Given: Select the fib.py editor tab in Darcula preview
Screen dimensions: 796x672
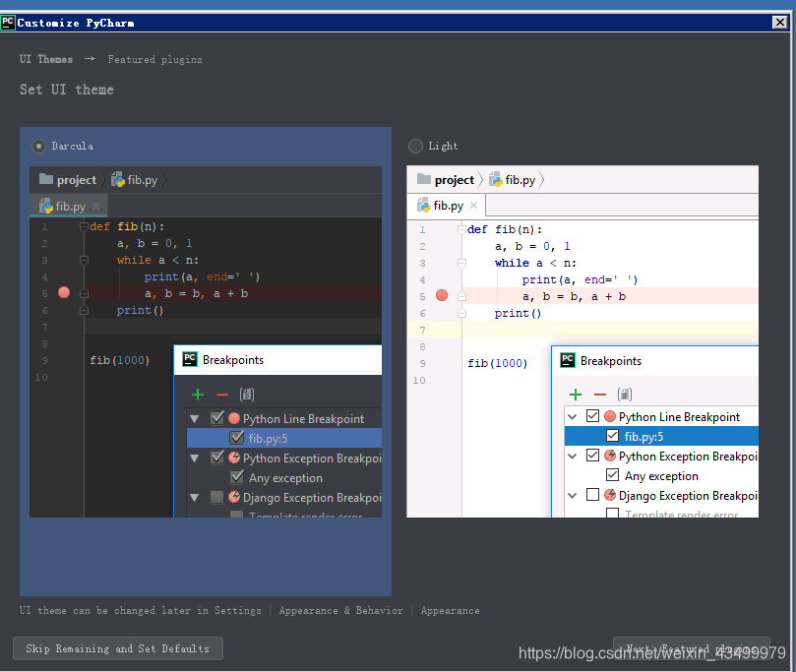Looking at the screenshot, I should click(69, 206).
